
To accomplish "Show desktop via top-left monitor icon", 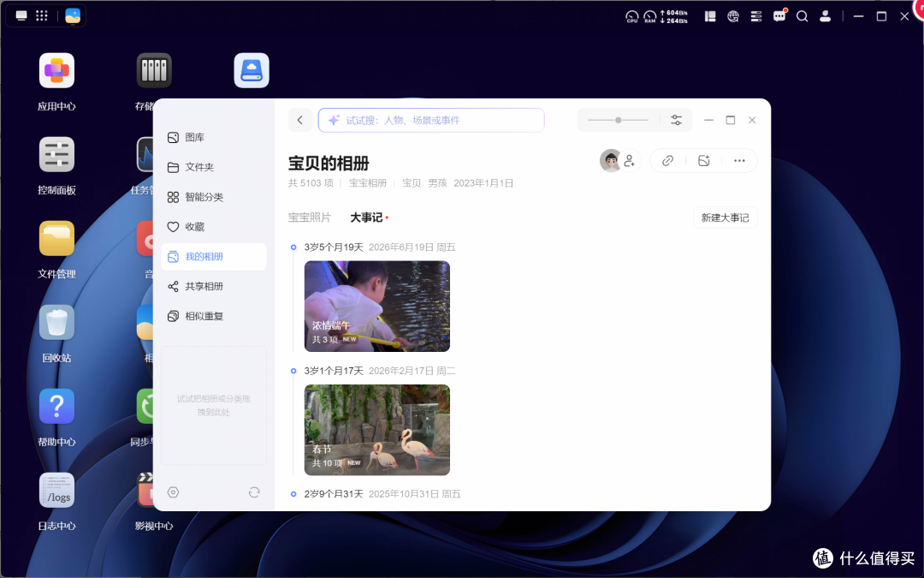I will [21, 15].
